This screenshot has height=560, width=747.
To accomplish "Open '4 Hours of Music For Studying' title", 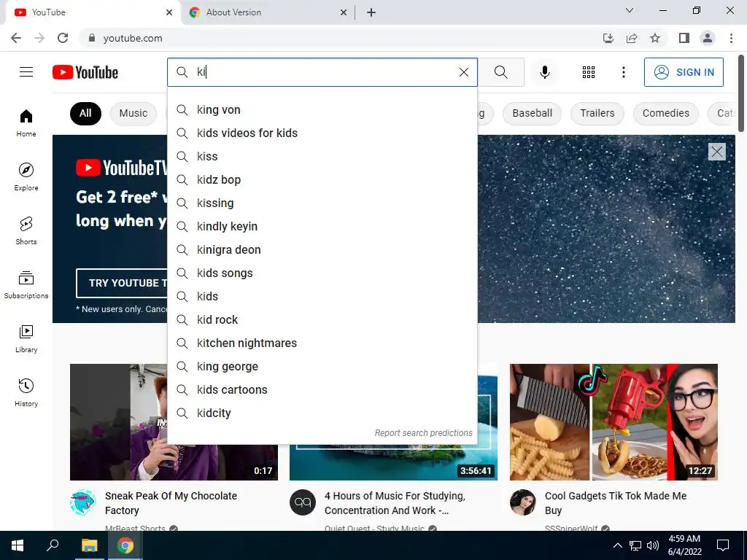I will (x=395, y=503).
